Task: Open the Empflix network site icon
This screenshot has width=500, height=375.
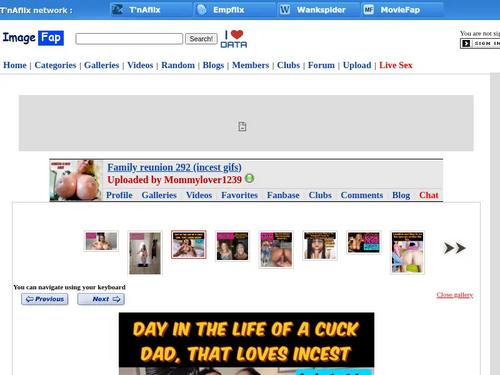Action: (x=202, y=10)
